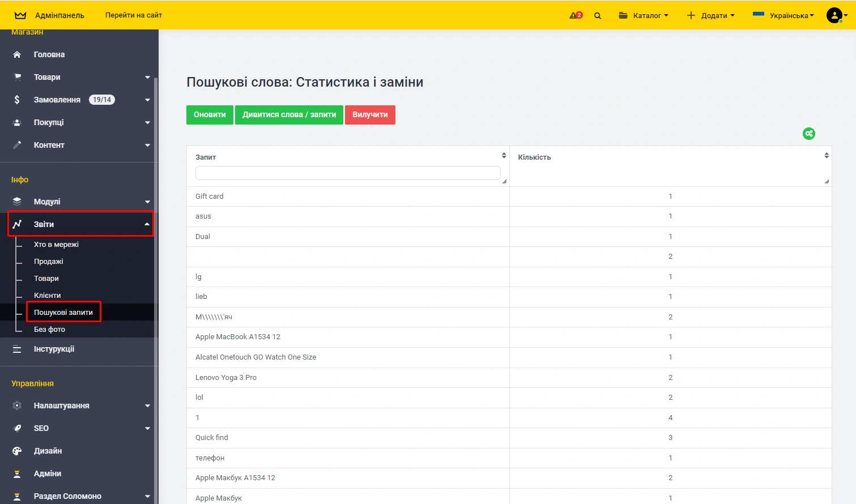Click the green table settings gear icon
The image size is (856, 504).
click(808, 134)
